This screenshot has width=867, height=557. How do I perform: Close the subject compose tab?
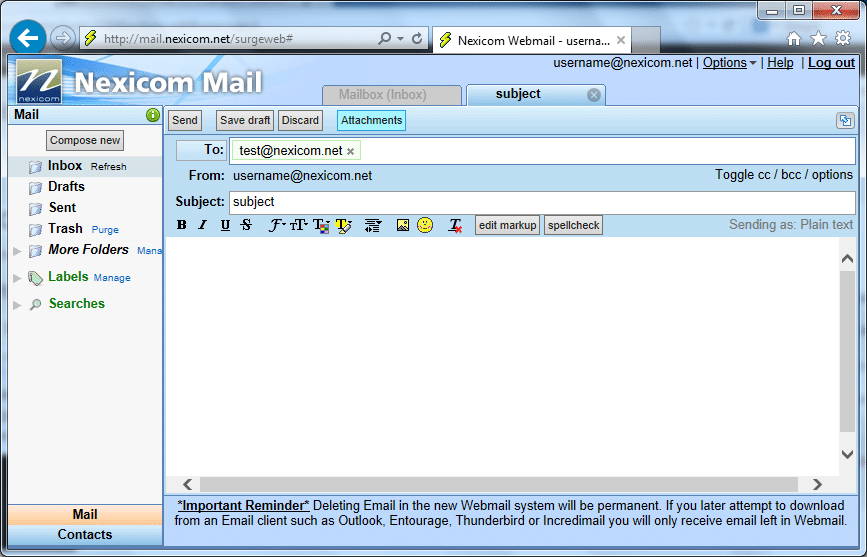[x=594, y=95]
